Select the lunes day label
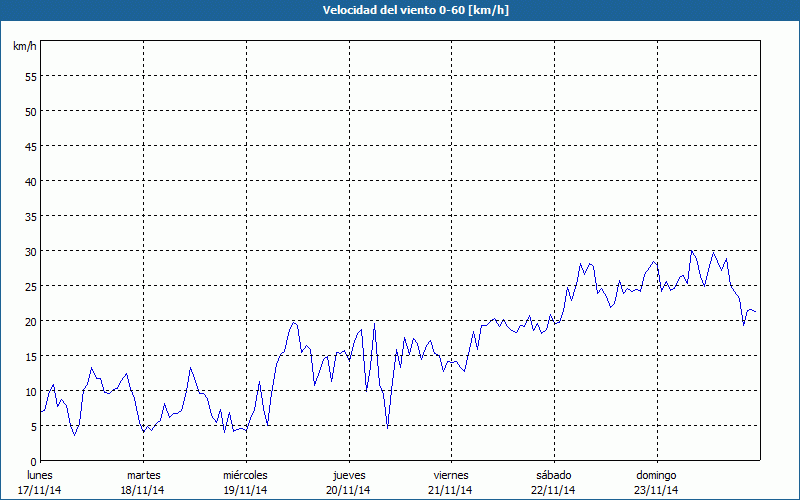Viewport: 800px width, 500px height. pos(40,475)
